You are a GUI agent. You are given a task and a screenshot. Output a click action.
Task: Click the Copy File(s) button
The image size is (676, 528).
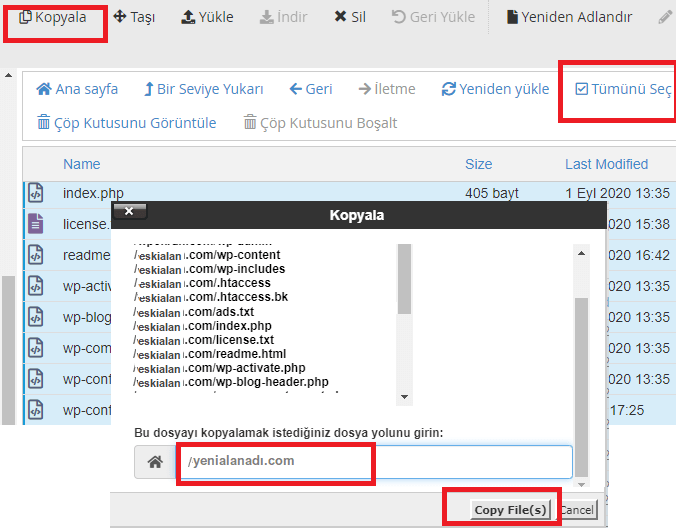[510, 510]
